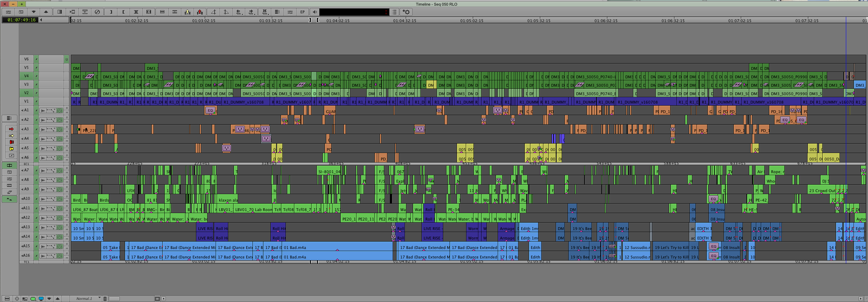Screen dimensions: 868x302
Task: Click the Extract red arrow button
Action: point(200,12)
